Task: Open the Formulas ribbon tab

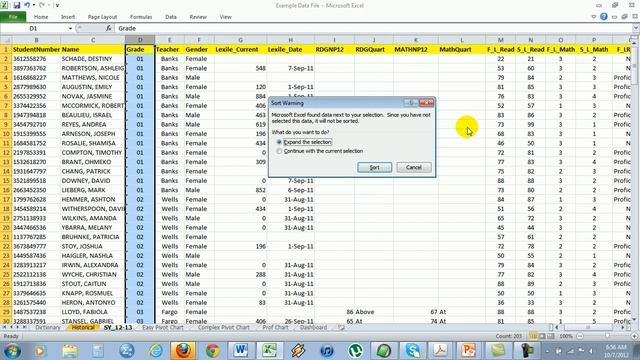Action: [141, 17]
